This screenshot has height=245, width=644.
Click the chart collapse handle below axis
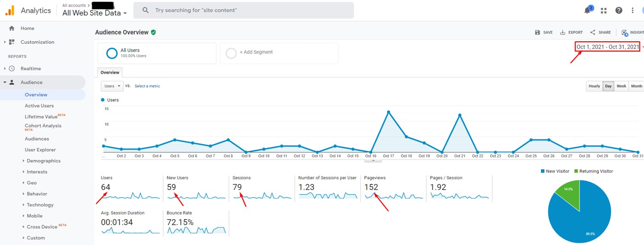pos(373,160)
